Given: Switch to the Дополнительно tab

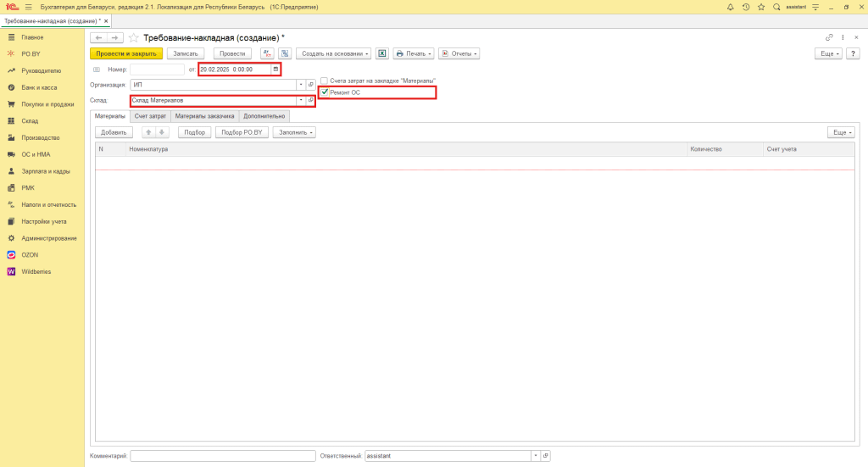Looking at the screenshot, I should tap(264, 116).
